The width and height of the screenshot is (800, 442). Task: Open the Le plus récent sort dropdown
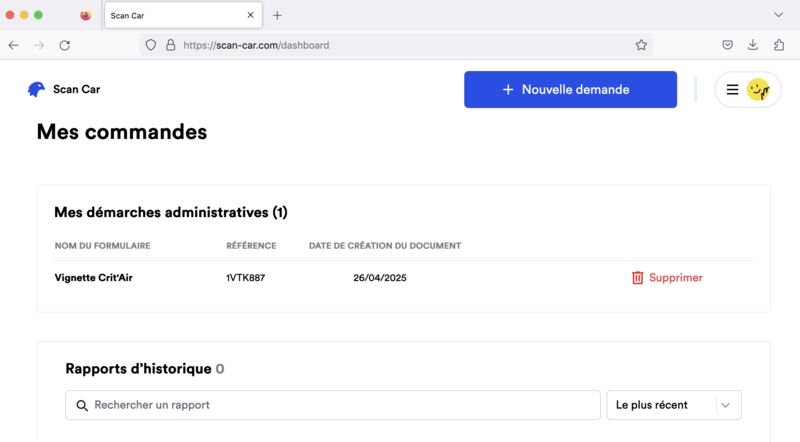point(674,405)
